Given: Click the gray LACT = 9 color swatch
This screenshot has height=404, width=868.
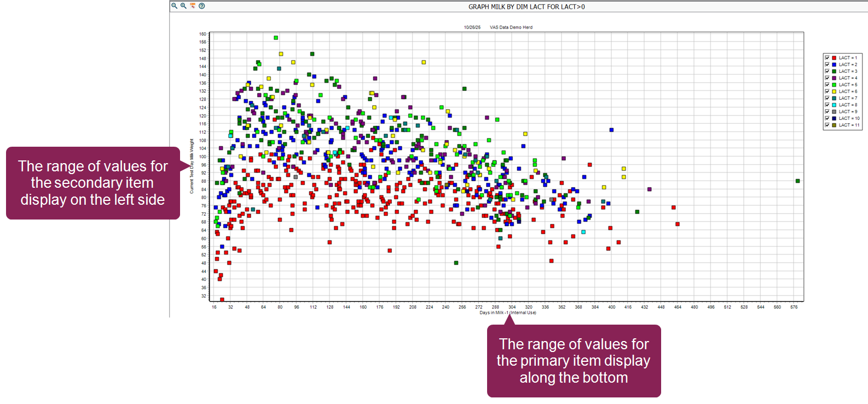Looking at the screenshot, I should (834, 112).
